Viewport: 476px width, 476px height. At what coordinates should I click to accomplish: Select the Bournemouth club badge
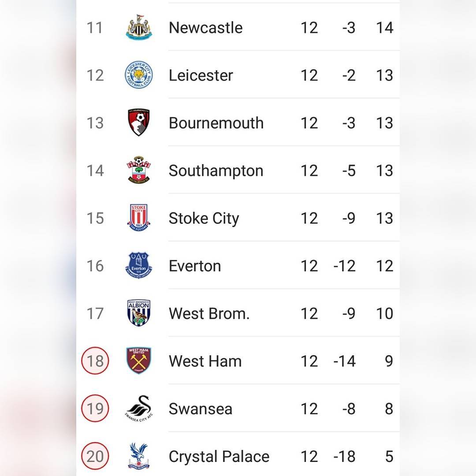pos(139,123)
